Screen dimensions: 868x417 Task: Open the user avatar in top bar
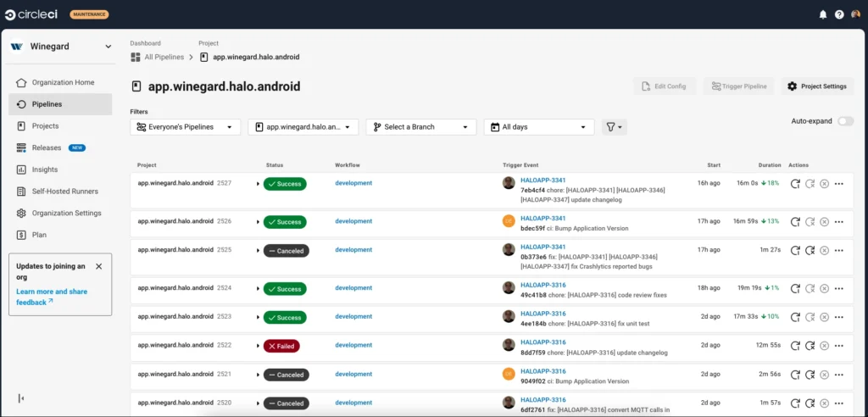tap(856, 15)
